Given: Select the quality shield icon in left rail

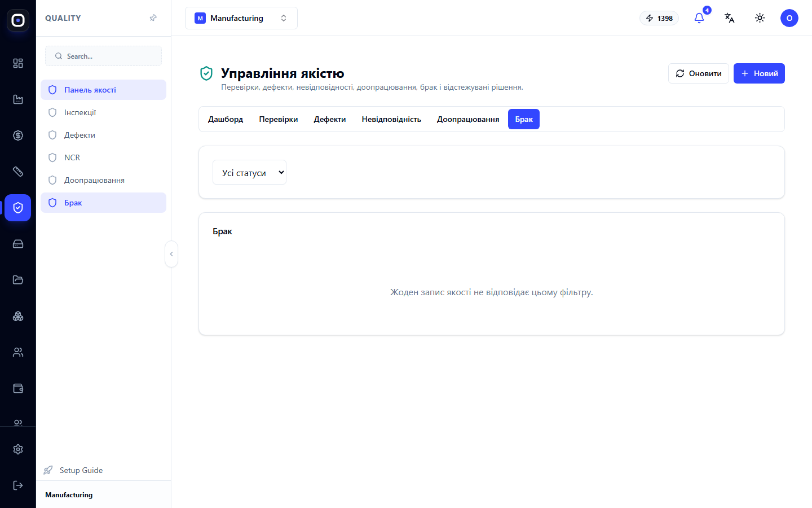Looking at the screenshot, I should pos(18,208).
